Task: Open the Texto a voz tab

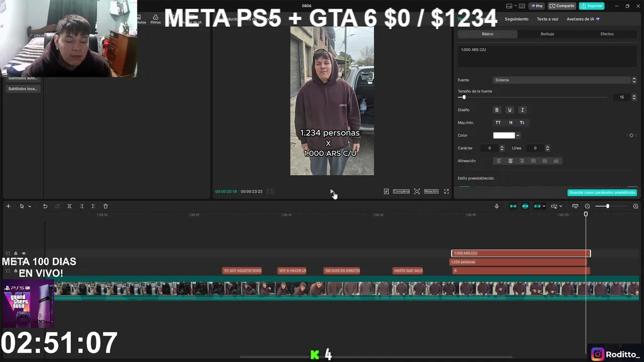Action: [547, 19]
